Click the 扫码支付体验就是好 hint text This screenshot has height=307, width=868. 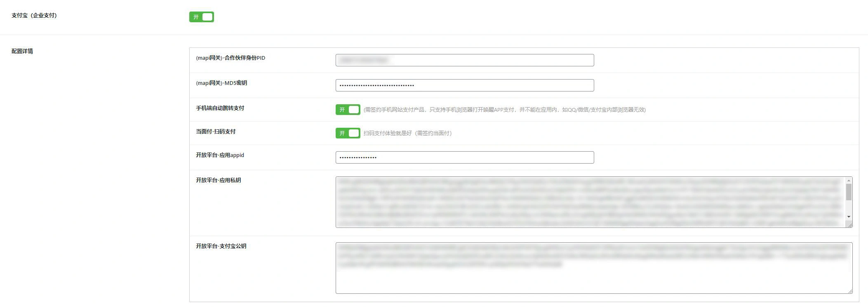pos(388,133)
